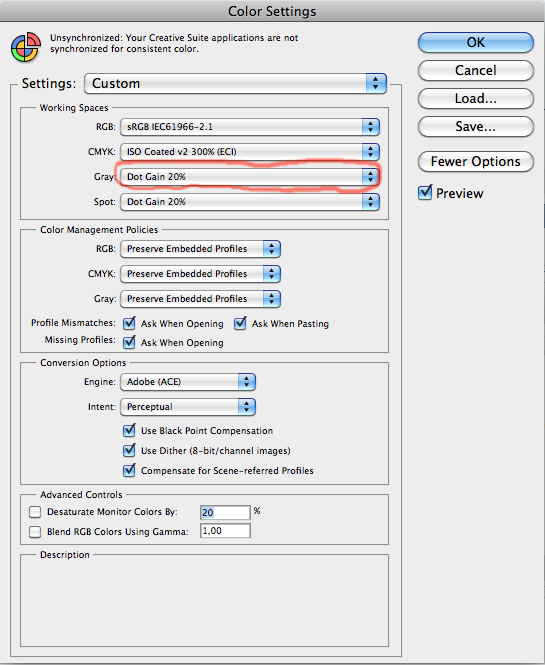Uncheck Profile Mismatches Ask When Pasting
Screen dimensions: 545x665
[x=240, y=324]
